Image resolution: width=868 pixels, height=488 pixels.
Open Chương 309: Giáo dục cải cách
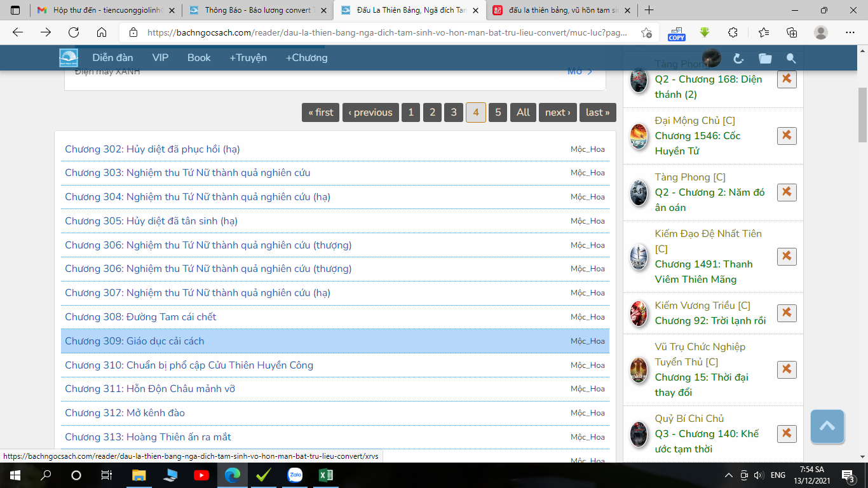tap(135, 341)
